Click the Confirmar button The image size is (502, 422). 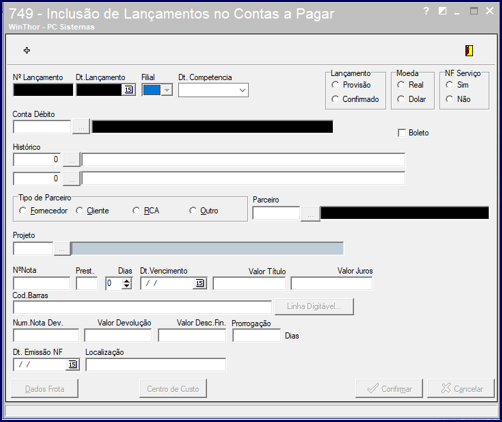coord(389,389)
